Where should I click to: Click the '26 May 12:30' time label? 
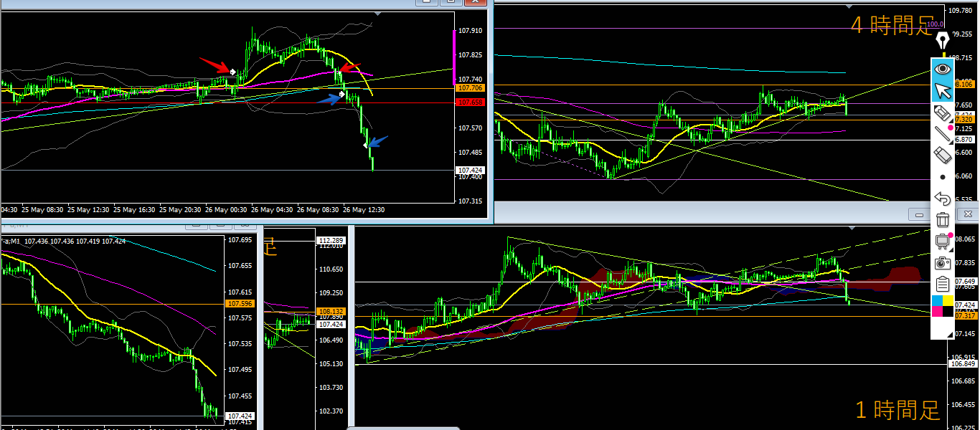pyautogui.click(x=364, y=210)
